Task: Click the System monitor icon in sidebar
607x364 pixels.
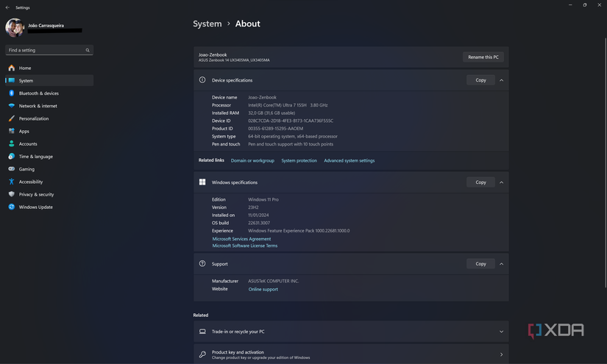Action: 12,80
